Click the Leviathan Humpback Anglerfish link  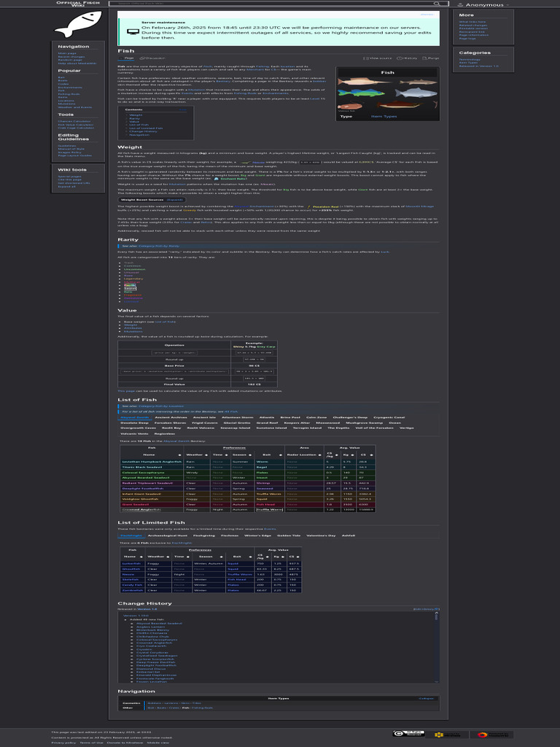[x=147, y=462]
